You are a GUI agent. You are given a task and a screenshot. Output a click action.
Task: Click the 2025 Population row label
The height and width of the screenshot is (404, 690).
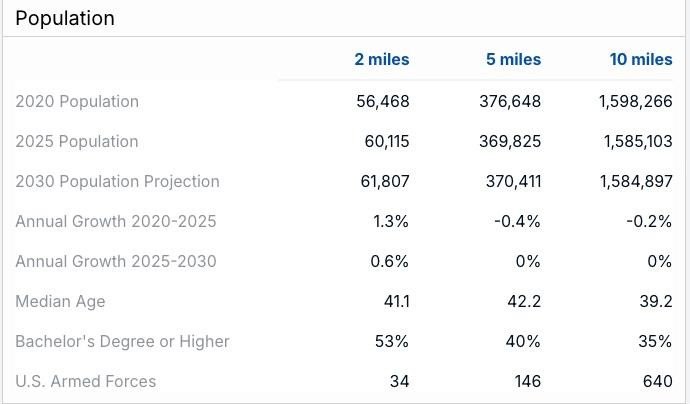(x=77, y=142)
